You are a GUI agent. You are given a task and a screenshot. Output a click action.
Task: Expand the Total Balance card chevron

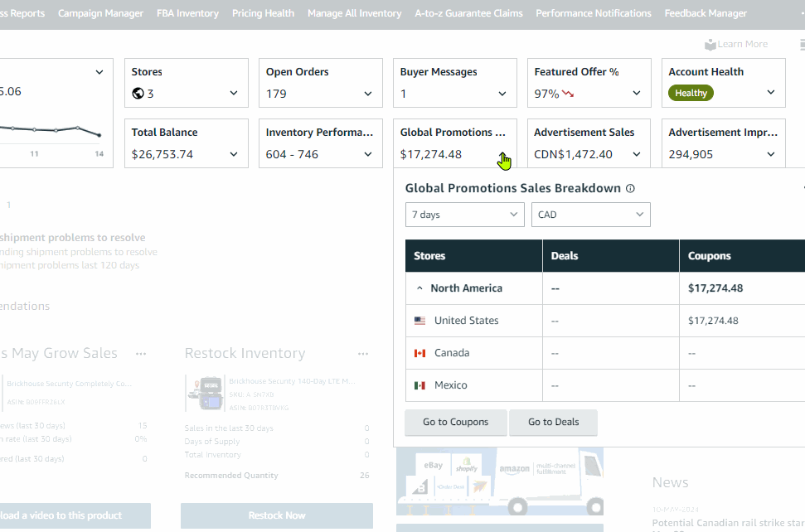tap(234, 154)
